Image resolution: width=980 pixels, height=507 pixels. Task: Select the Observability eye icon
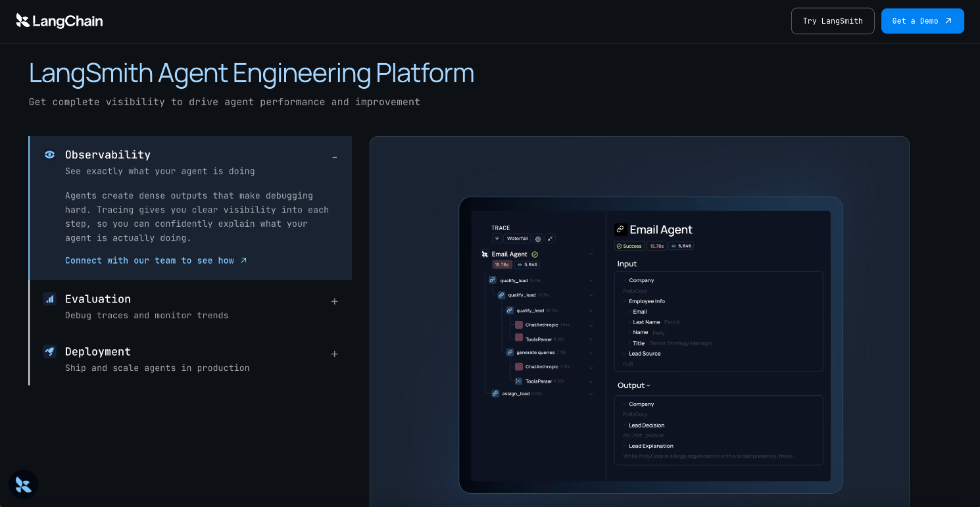(49, 155)
